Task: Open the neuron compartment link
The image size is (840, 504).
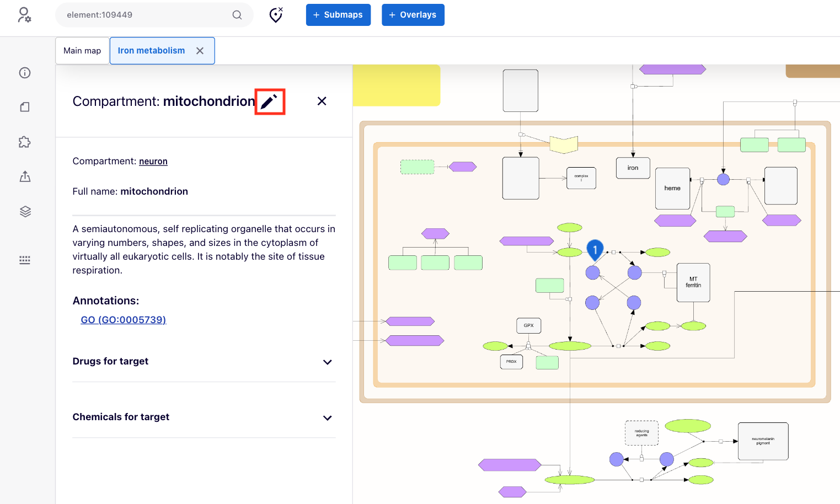Action: 153,162
